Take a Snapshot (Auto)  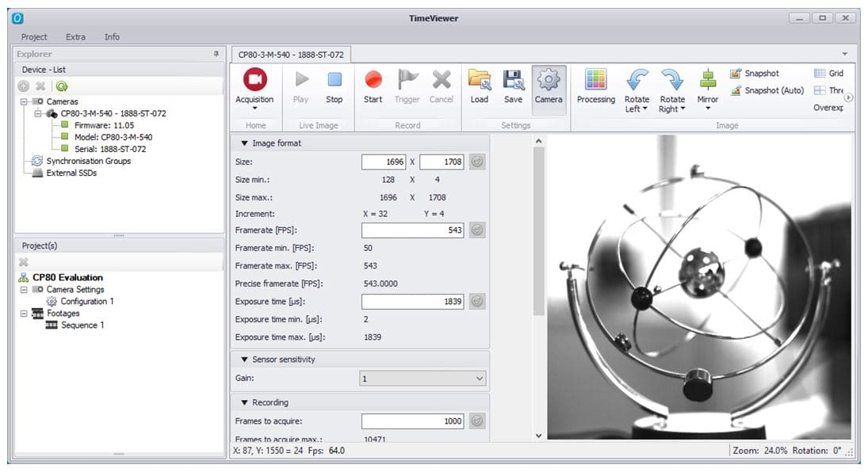(x=767, y=90)
